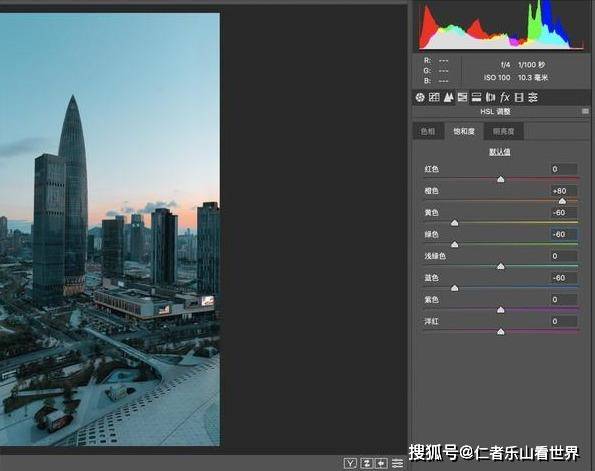This screenshot has width=595, height=471.
Task: Switch to the 明亮度 (Luminance) tab
Action: tap(504, 131)
